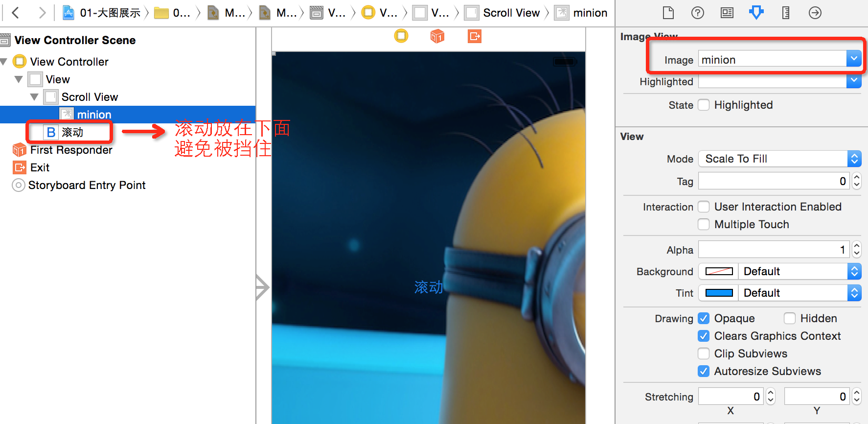The image size is (868, 424).
Task: Click the yellow folder breadcrumb in jump bar
Action: point(172,13)
